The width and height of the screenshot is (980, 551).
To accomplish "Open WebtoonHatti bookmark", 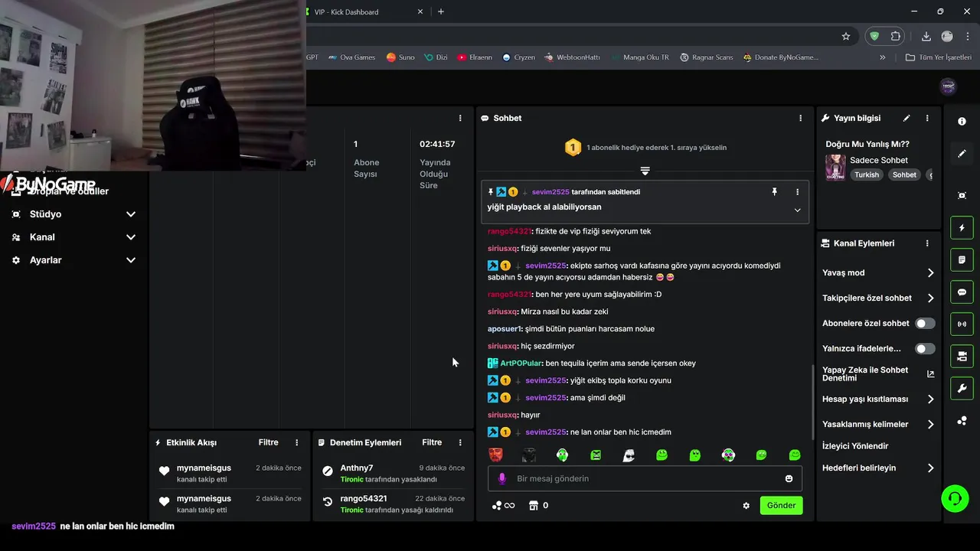I will (573, 57).
